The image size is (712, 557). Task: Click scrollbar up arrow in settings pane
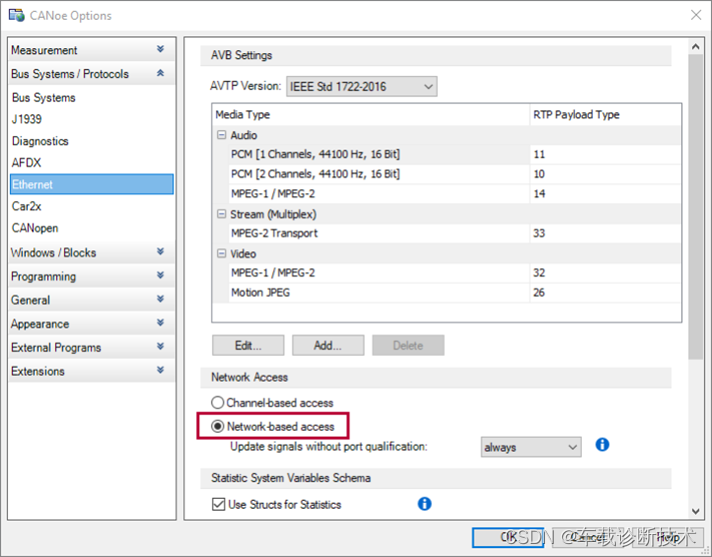pyautogui.click(x=696, y=46)
